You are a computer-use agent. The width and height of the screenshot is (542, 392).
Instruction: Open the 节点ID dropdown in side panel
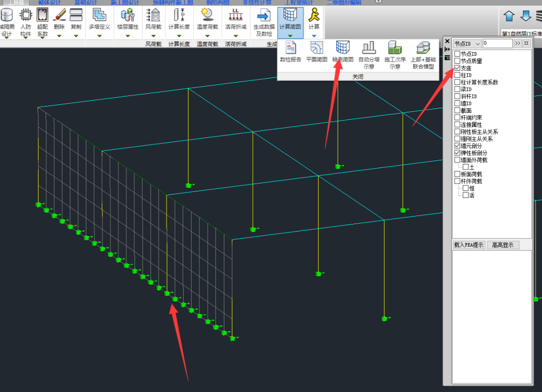pos(467,44)
